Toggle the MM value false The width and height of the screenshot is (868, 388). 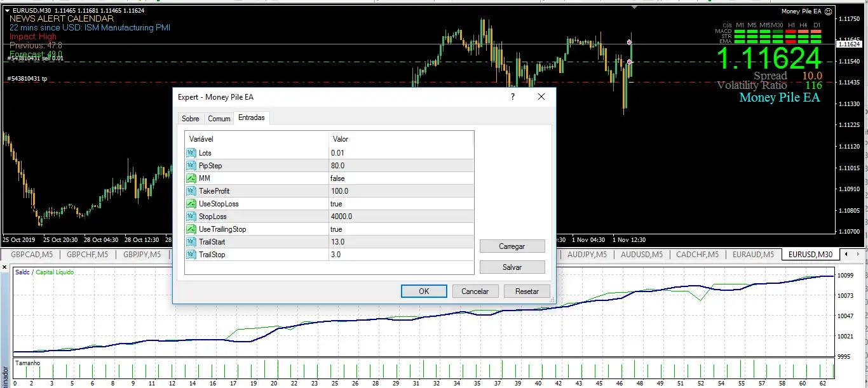[x=337, y=178]
